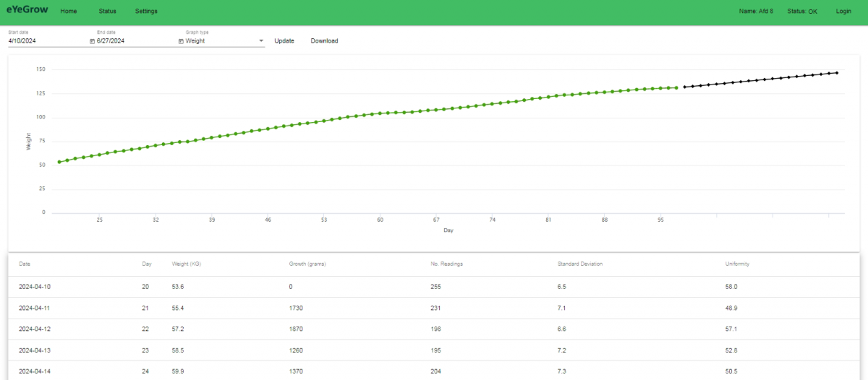Click the Growth (grams) column header
This screenshot has width=868, height=380.
click(307, 264)
